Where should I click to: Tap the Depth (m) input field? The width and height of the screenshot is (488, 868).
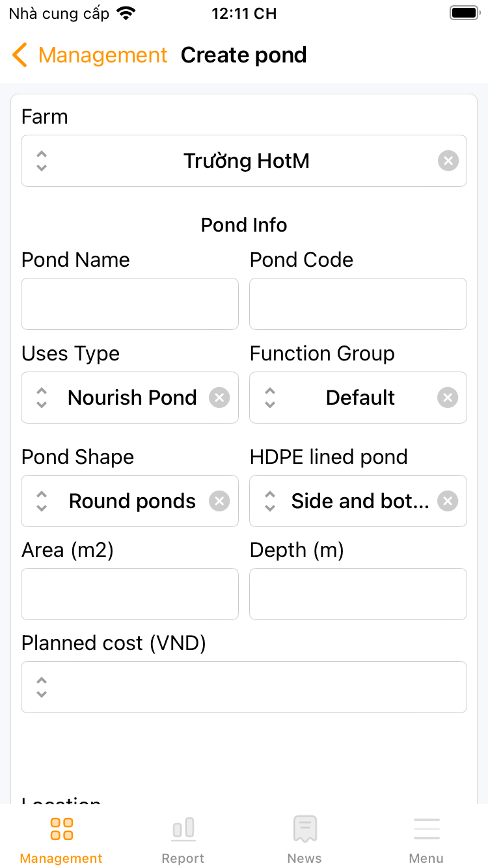click(x=358, y=594)
